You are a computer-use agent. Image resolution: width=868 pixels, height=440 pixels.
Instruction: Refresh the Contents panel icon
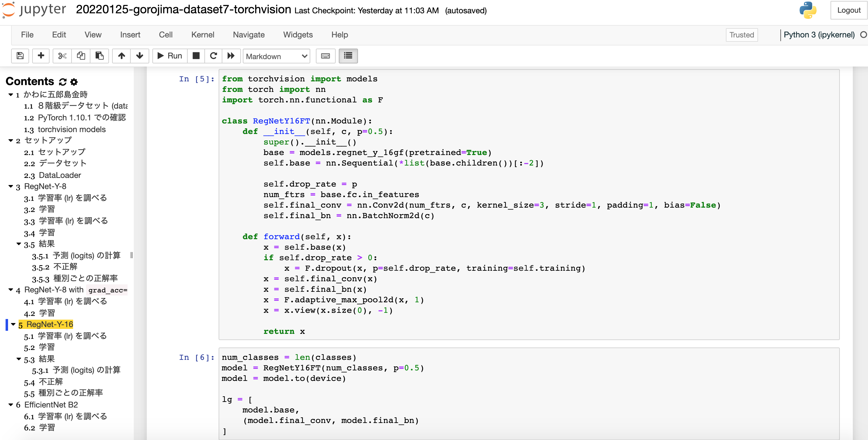[x=63, y=82]
